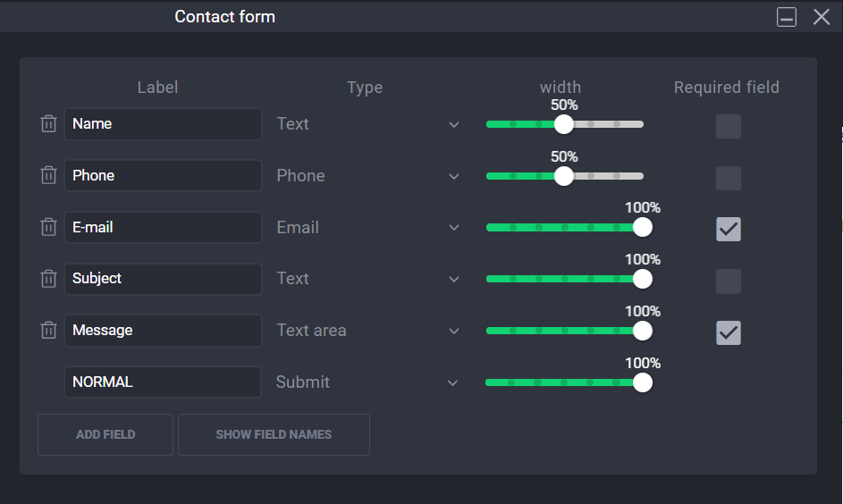843x504 pixels.
Task: Remove the E-mail field via trash icon
Action: click(x=49, y=228)
